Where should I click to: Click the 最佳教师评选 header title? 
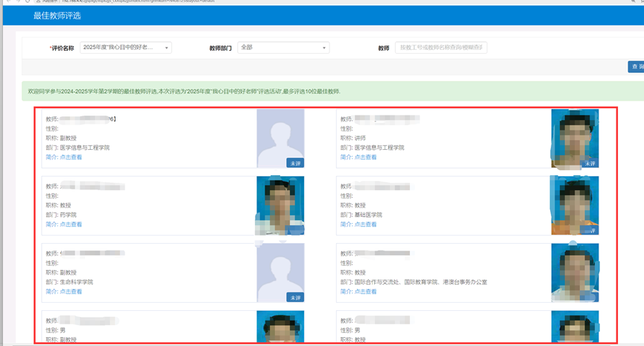point(57,16)
